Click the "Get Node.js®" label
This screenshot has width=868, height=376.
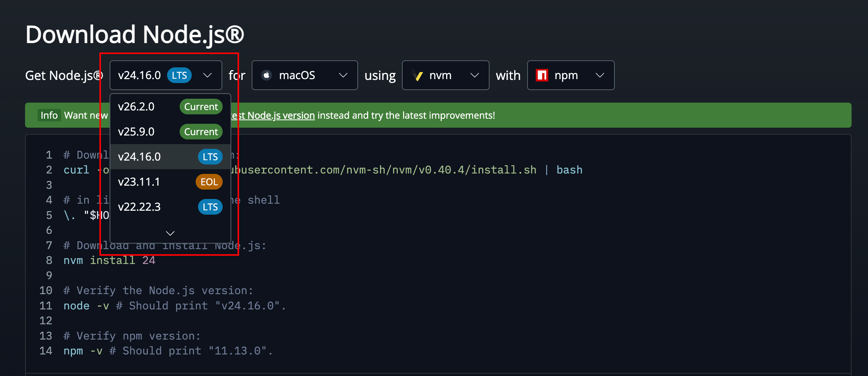(64, 75)
